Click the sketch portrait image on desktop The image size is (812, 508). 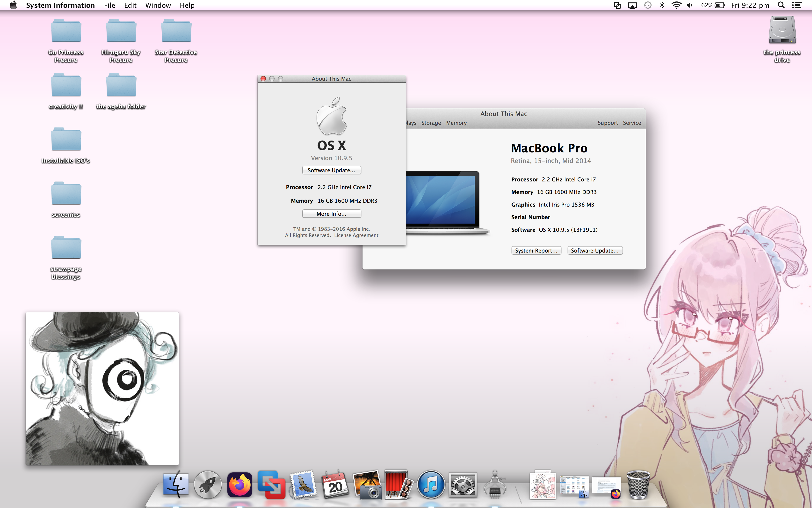102,389
